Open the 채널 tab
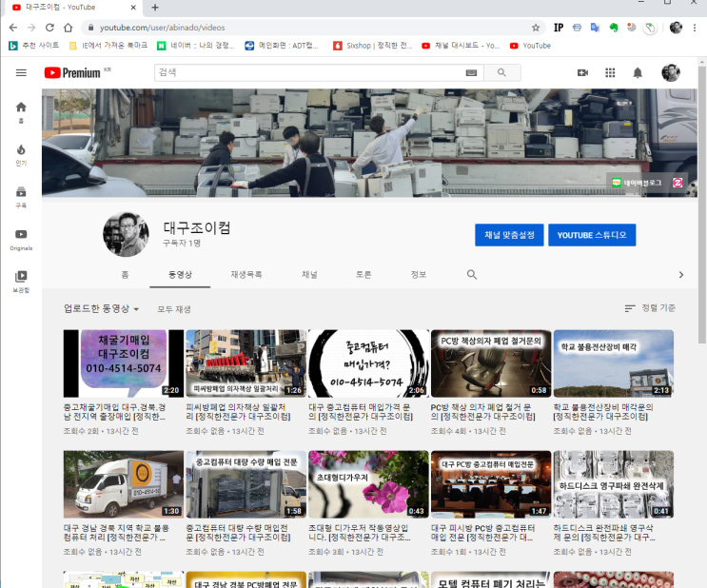707x588 pixels. 309,275
